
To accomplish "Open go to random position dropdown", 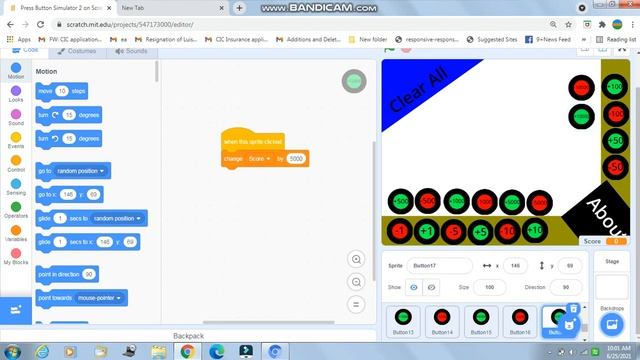I will (80, 171).
